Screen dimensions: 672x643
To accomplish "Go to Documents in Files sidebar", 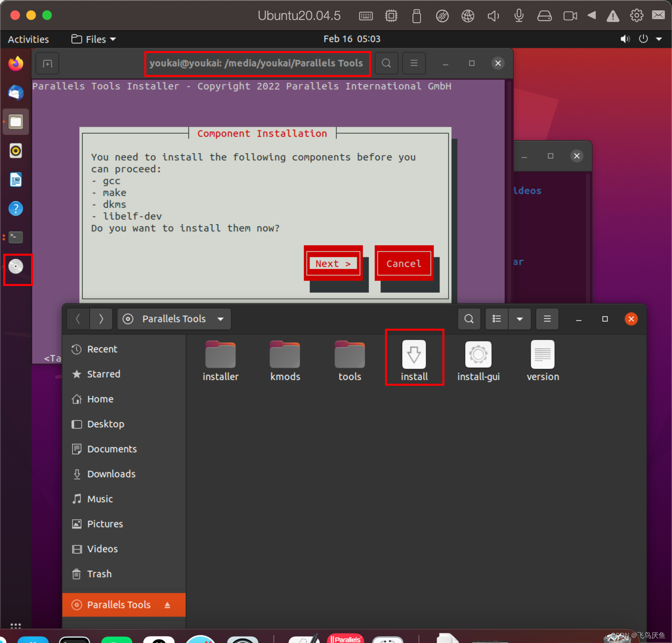I will click(x=124, y=449).
